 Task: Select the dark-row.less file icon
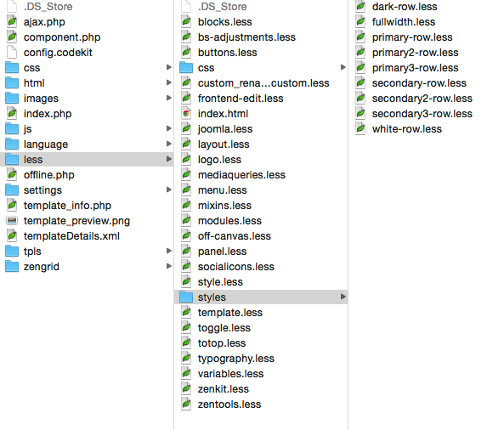coord(360,7)
